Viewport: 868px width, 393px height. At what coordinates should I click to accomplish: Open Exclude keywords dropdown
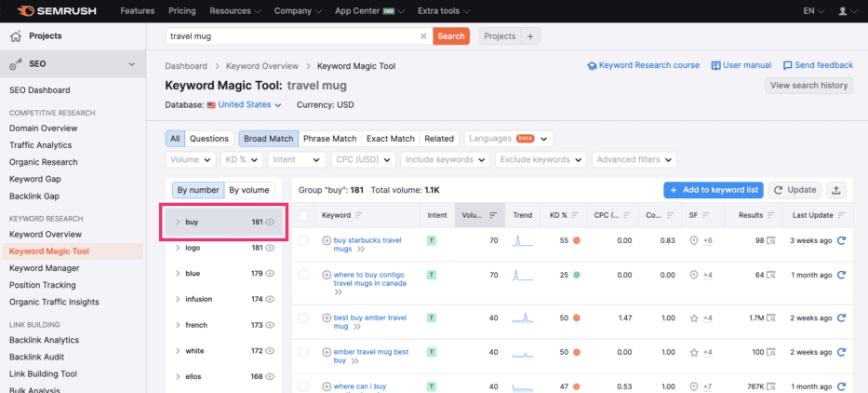coord(541,159)
